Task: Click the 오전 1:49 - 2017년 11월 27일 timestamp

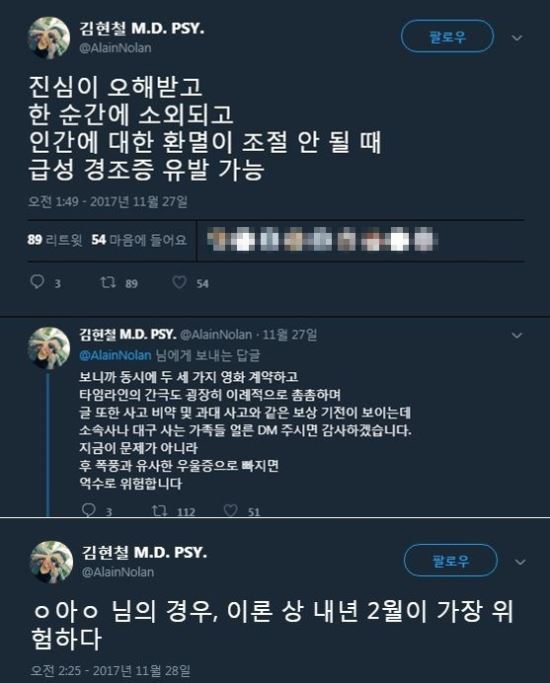Action: pos(108,202)
